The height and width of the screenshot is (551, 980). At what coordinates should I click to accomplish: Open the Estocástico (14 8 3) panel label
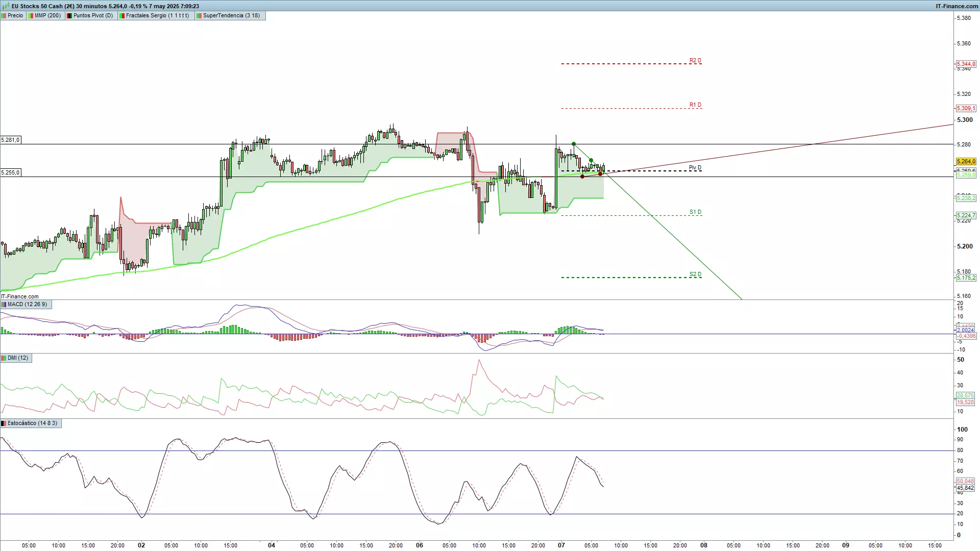(31, 423)
